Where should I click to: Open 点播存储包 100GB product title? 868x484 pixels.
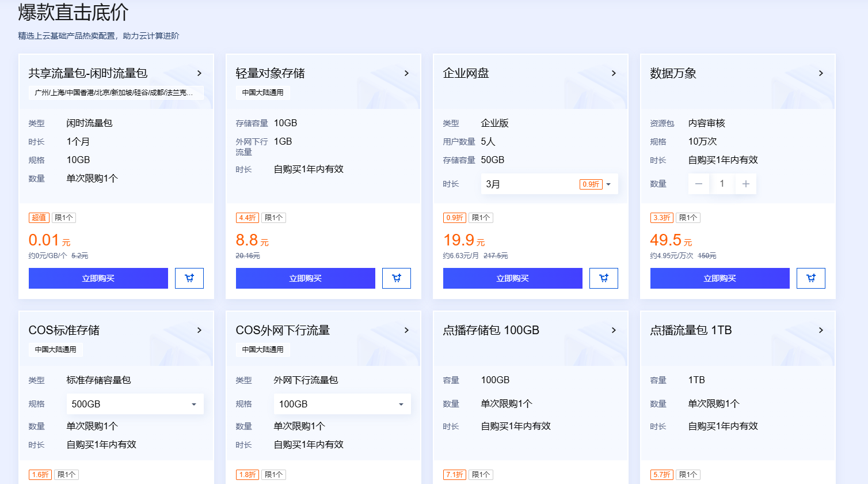[491, 330]
